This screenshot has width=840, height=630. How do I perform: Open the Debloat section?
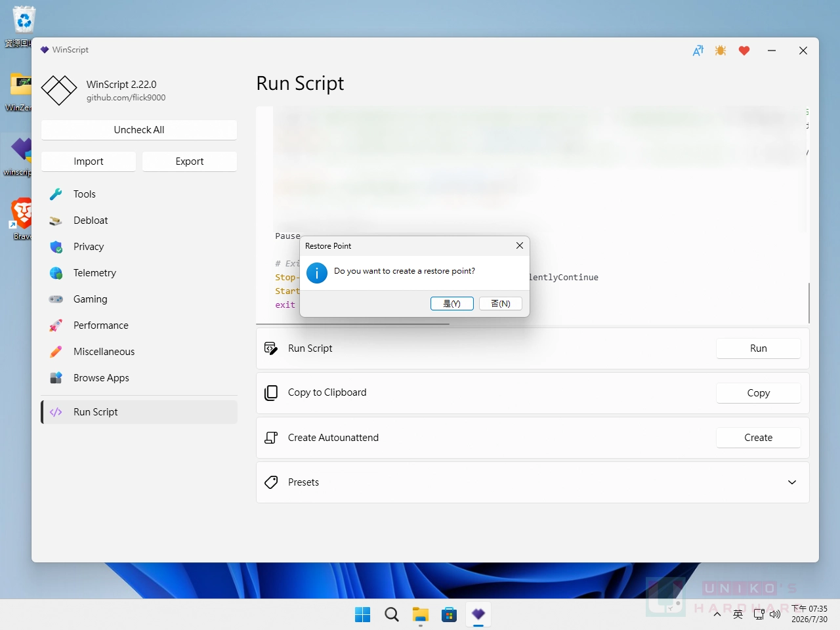pos(139,220)
